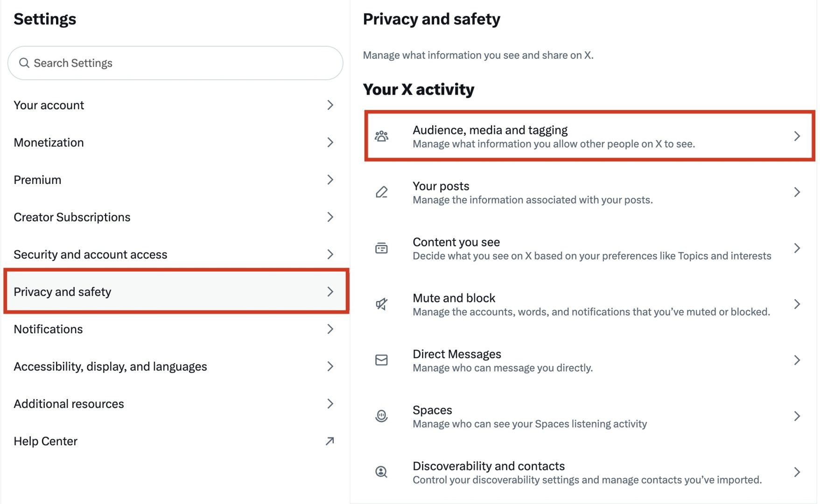Click the muted speaker icon for Mute and block
This screenshot has height=504, width=820.
pyautogui.click(x=382, y=304)
